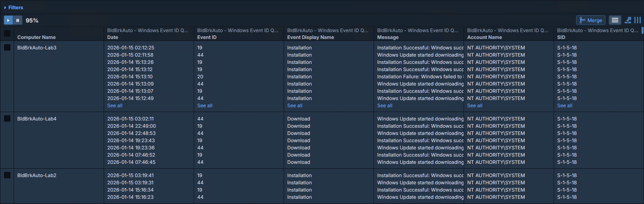Click the Merge button
Image resolution: width=644 pixels, height=204 pixels.
pos(591,20)
